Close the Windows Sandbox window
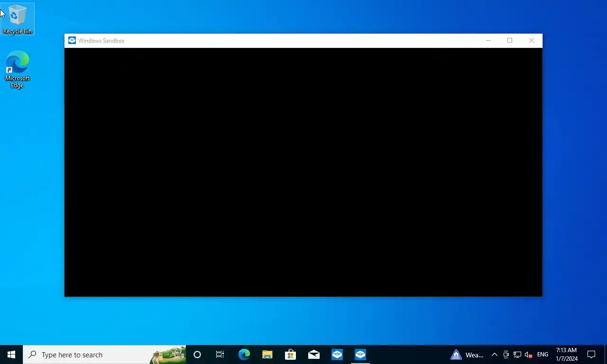 (532, 41)
